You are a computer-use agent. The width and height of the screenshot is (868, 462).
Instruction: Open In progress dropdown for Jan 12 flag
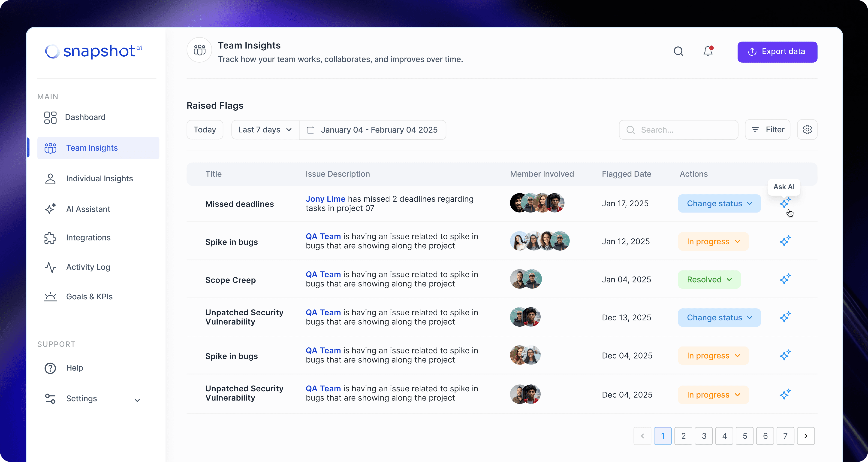coord(713,241)
